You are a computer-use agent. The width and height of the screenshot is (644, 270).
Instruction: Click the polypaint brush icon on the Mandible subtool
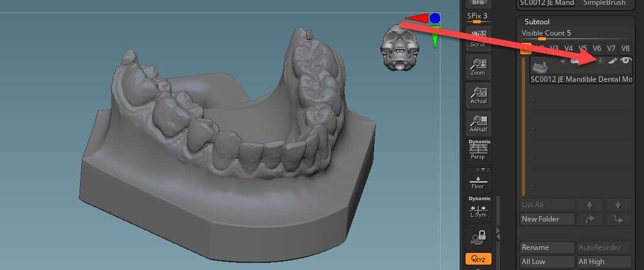coord(613,60)
